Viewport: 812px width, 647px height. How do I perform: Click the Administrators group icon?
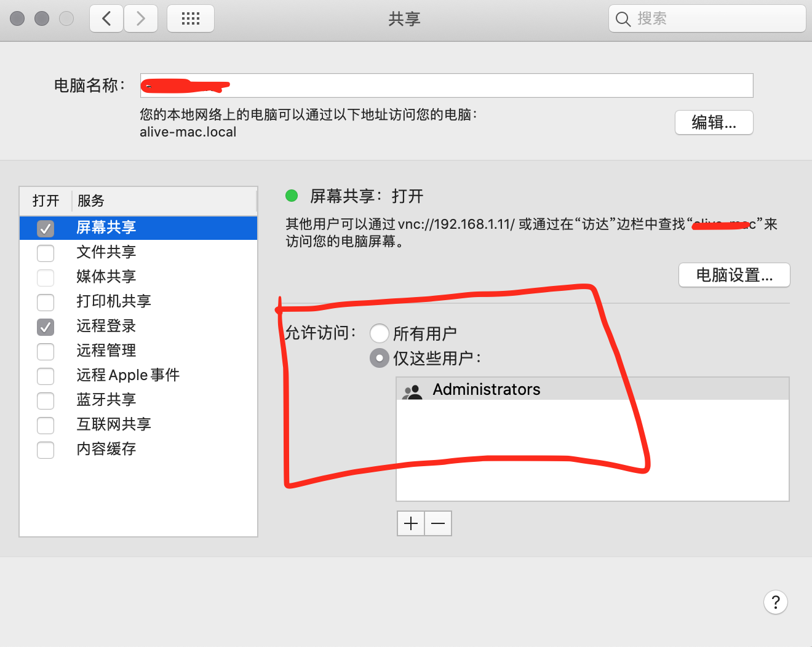click(x=412, y=389)
